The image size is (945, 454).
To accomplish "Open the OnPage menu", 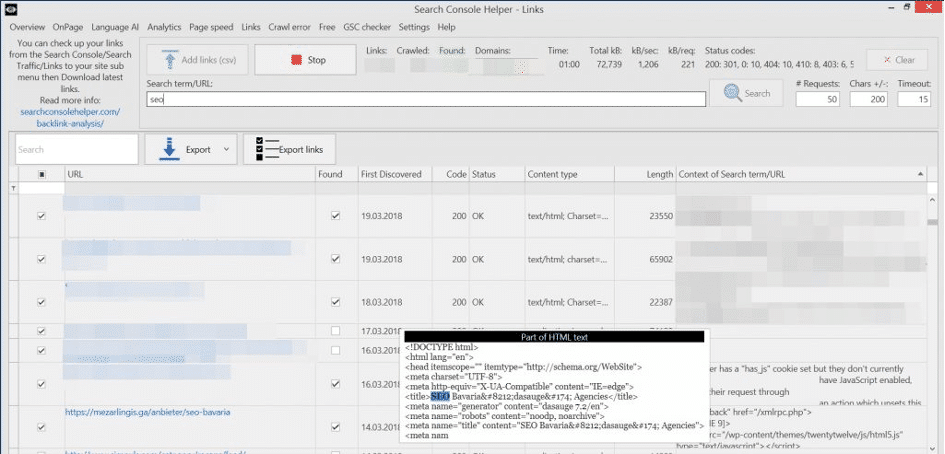I will 68,27.
